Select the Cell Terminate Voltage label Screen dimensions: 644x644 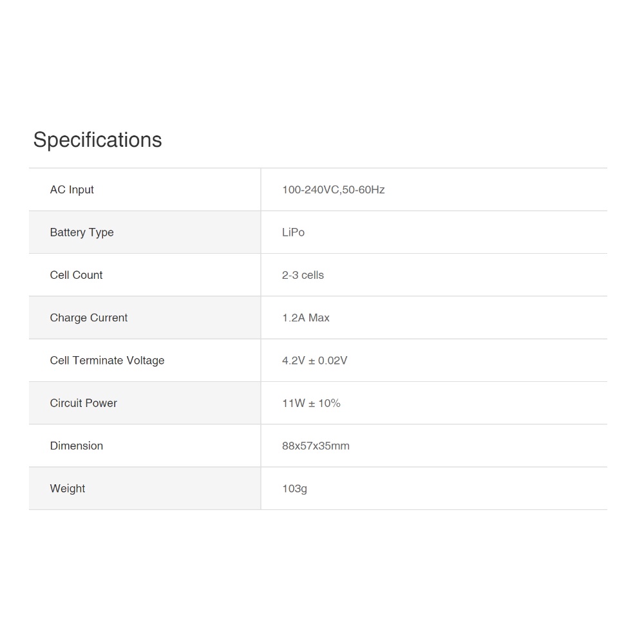tap(107, 361)
